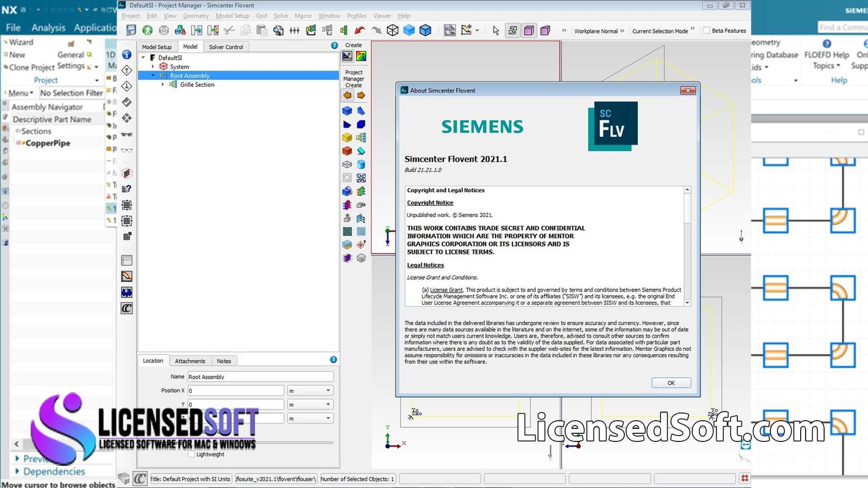This screenshot has width=868, height=488.
Task: Click the Analysis tab in NX window
Action: pyautogui.click(x=48, y=28)
